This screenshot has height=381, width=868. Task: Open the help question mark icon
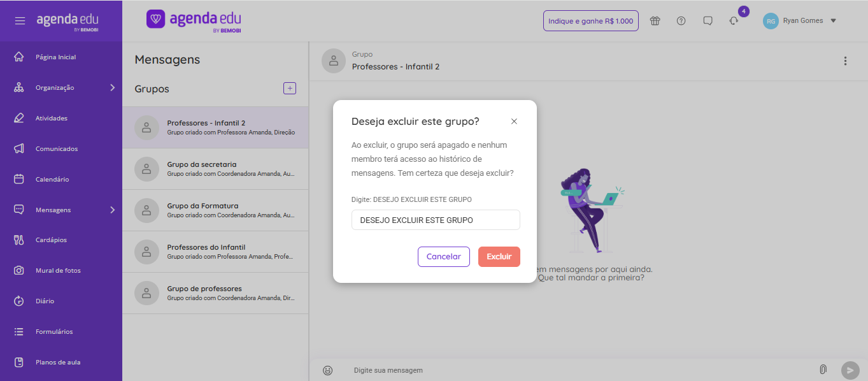click(681, 21)
